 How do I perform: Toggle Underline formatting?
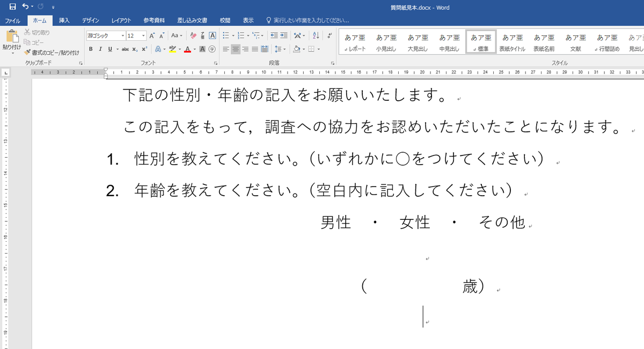(109, 49)
